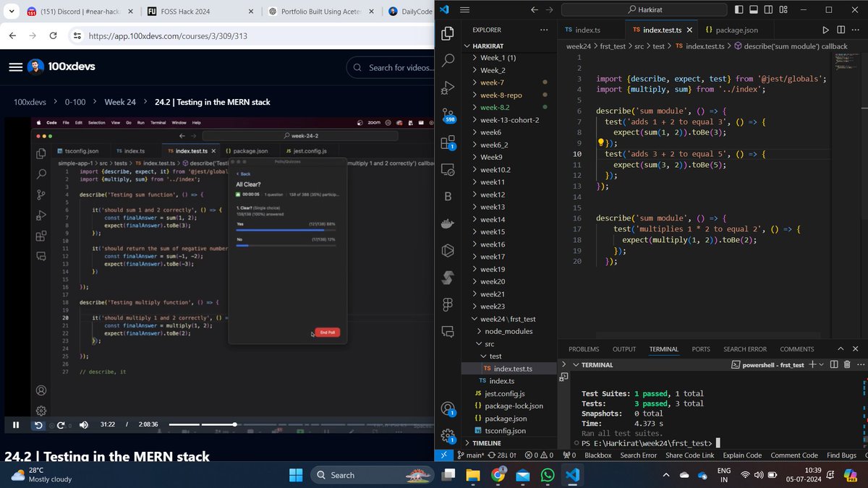Open the VS Code hamburger application menu

pyautogui.click(x=465, y=9)
